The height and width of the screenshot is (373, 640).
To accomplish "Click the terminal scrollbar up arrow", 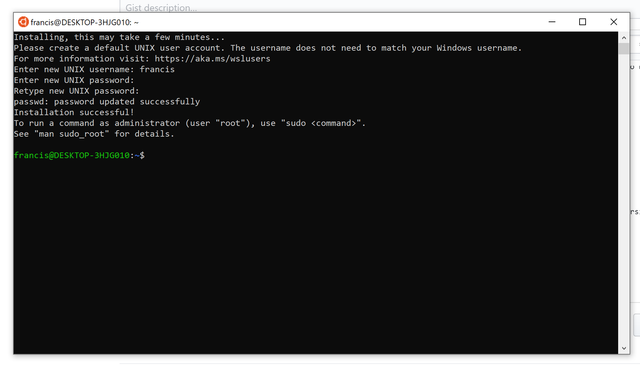I will click(624, 38).
